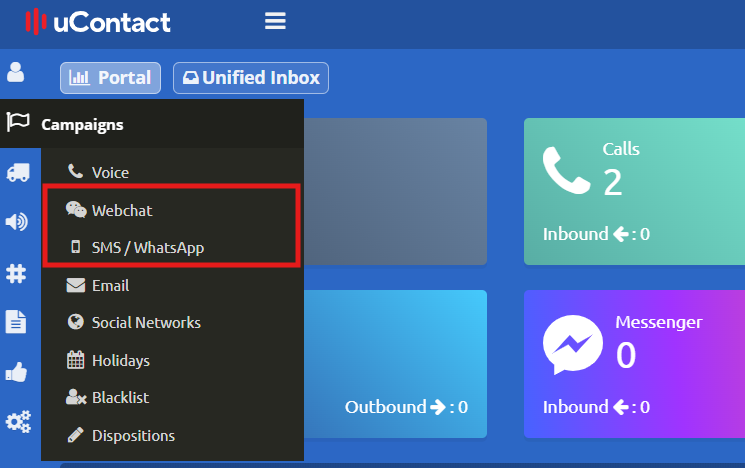Select Voice from Campaigns menu
745x468 pixels.
click(x=110, y=173)
